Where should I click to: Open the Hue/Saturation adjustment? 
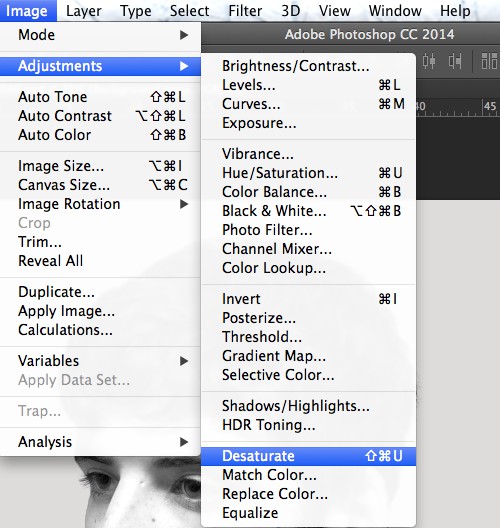click(x=308, y=173)
